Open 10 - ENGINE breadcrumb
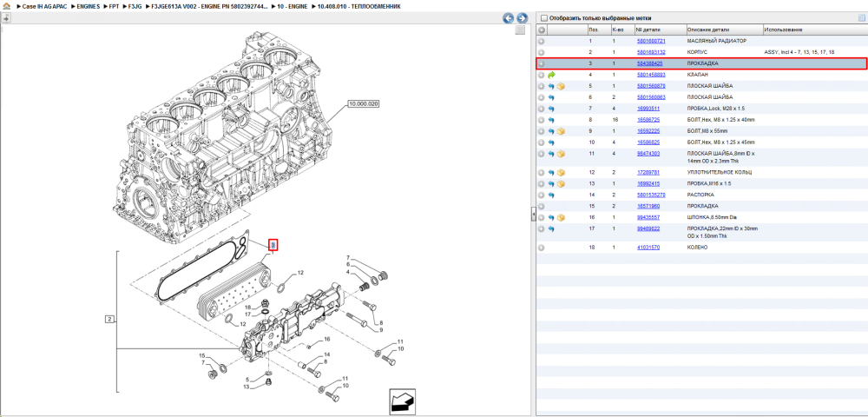Screen dimensions: 868x417 (292, 6)
